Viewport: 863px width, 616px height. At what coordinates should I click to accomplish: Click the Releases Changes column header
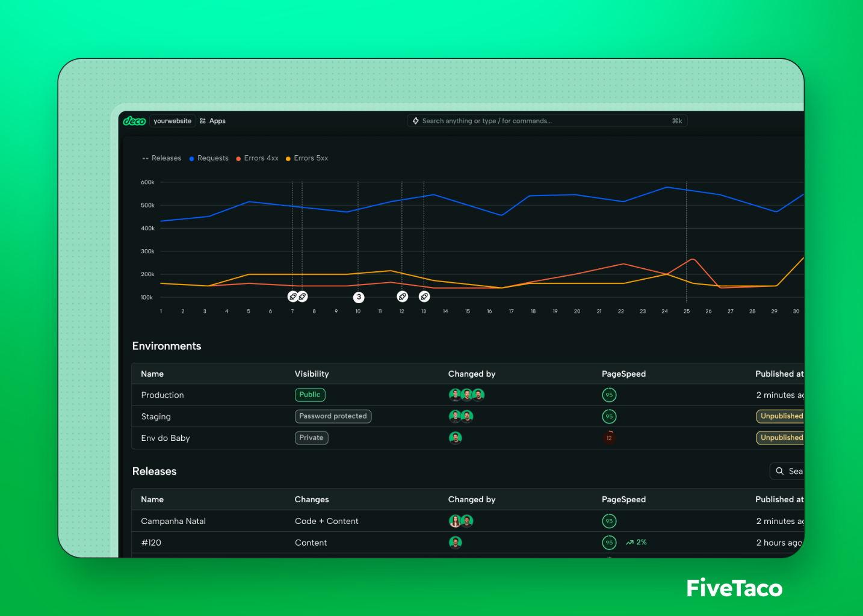[312, 500]
